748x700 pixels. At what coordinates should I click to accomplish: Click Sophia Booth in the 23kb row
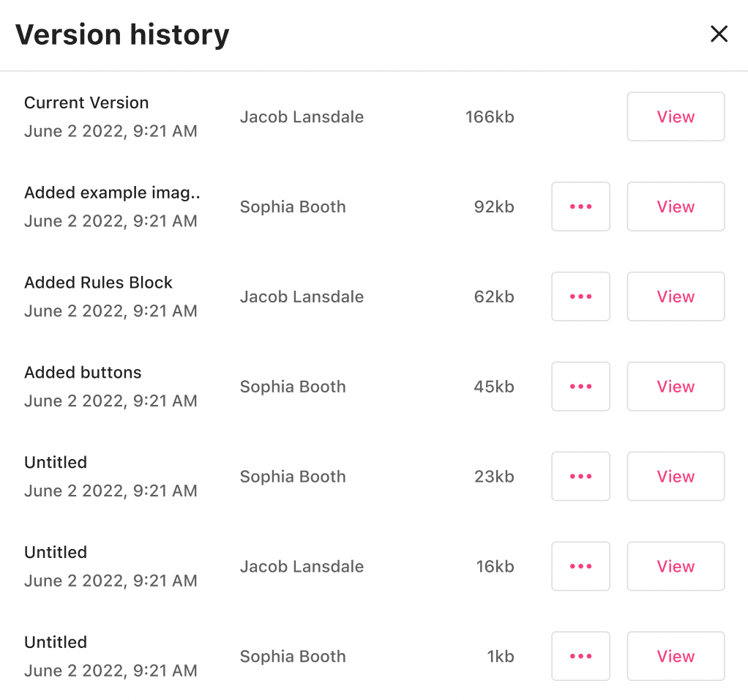(x=293, y=477)
